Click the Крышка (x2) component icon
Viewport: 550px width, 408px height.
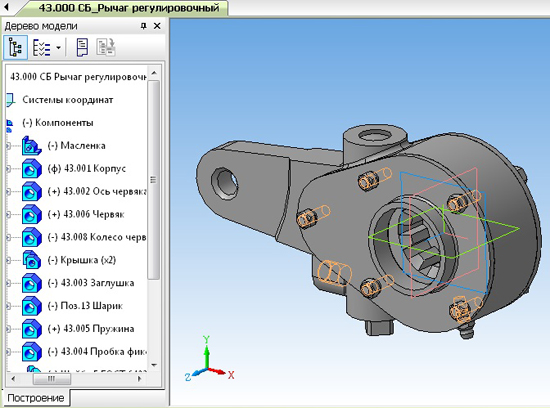[x=32, y=260]
